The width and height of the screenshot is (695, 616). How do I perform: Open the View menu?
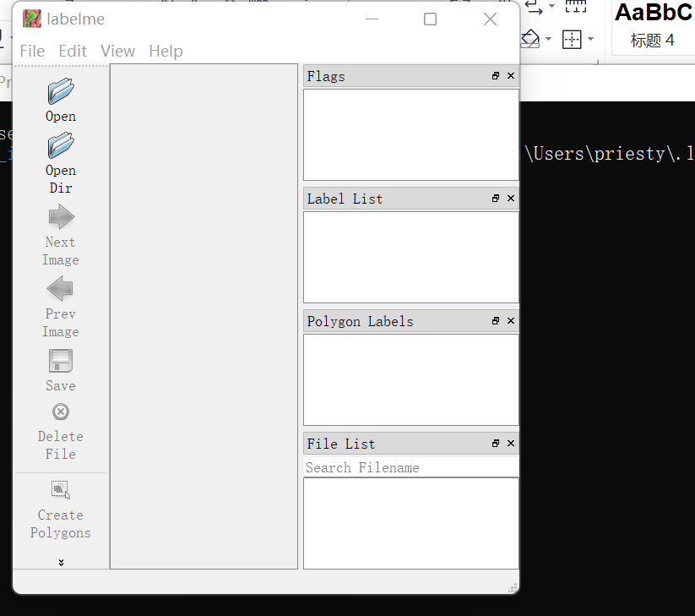117,51
